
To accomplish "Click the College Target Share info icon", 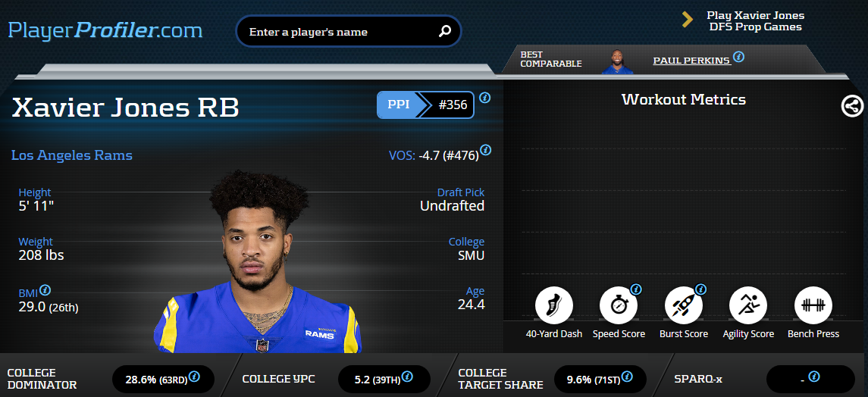I will pyautogui.click(x=627, y=377).
